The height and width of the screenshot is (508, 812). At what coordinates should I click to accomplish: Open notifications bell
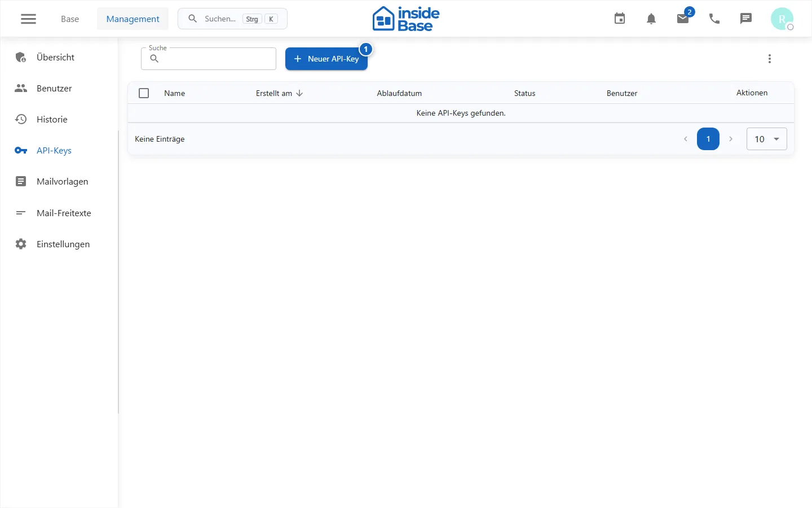pyautogui.click(x=651, y=19)
